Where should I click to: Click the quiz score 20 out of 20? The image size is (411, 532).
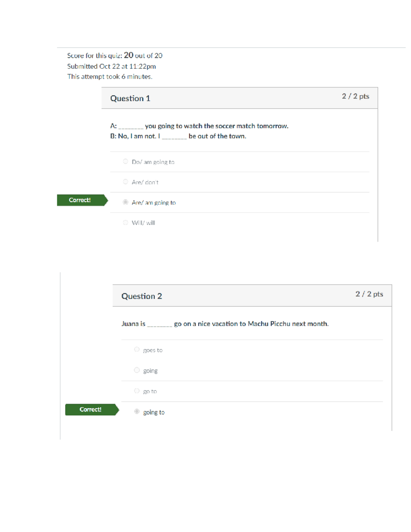pyautogui.click(x=115, y=55)
